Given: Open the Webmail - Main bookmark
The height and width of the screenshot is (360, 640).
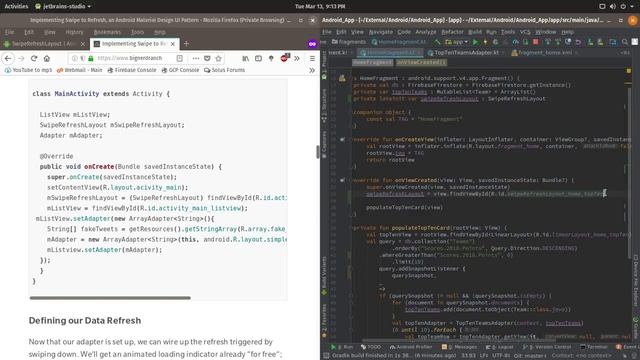Looking at the screenshot, I should [80, 70].
